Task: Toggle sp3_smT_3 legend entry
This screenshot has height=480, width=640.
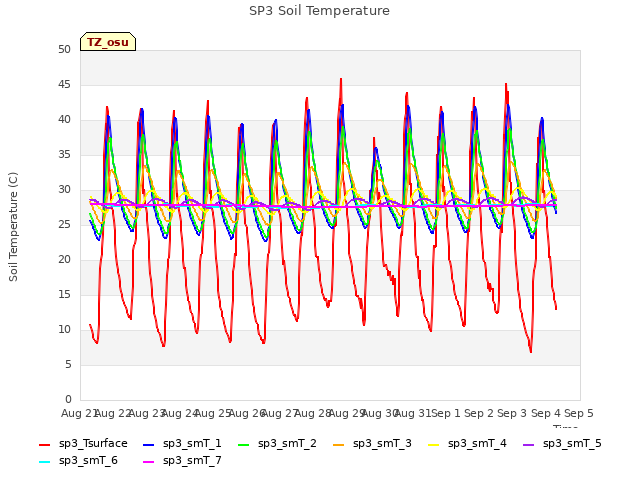Action: [372, 443]
